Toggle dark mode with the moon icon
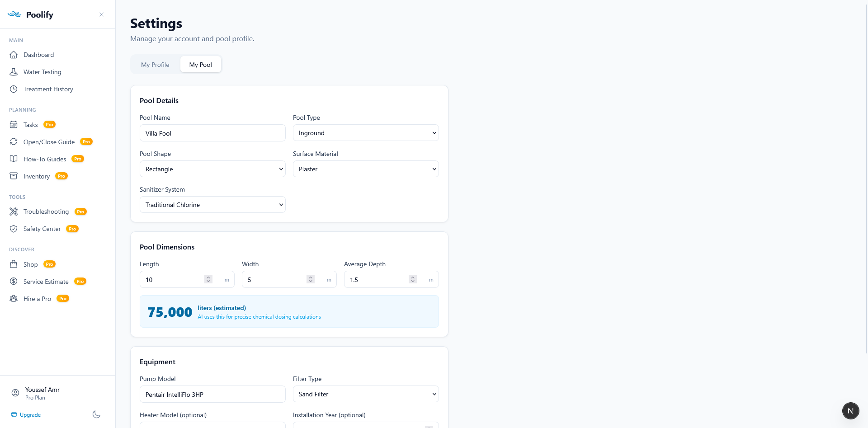 [x=96, y=414]
